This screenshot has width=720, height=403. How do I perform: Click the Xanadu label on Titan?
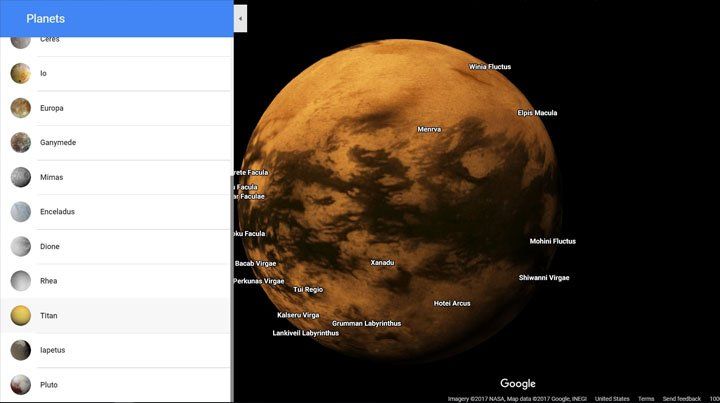(382, 263)
